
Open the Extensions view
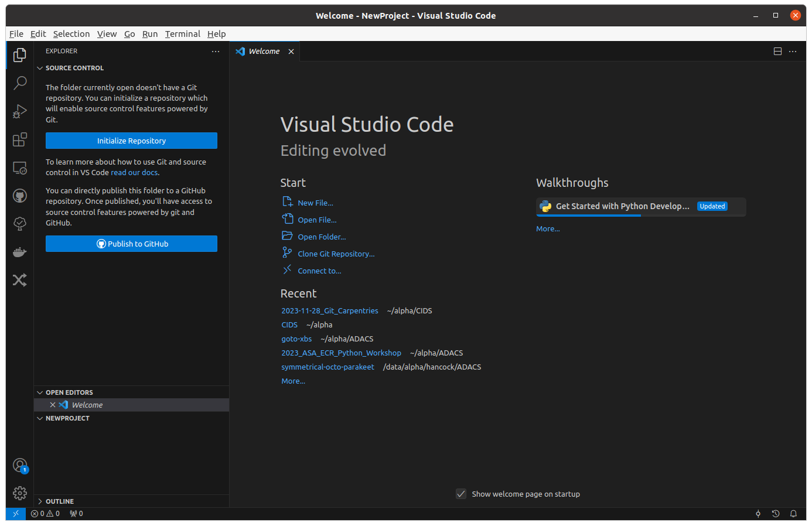[x=20, y=139]
